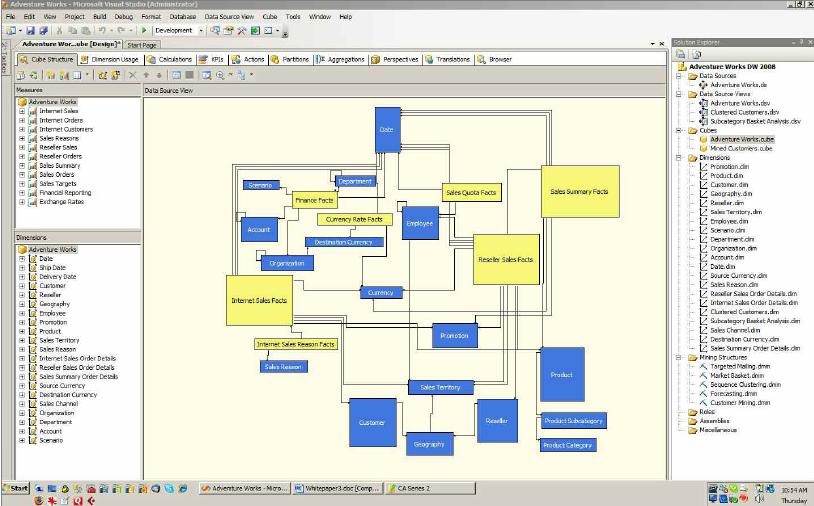The image size is (814, 506).
Task: Open the Database menu
Action: pos(183,17)
